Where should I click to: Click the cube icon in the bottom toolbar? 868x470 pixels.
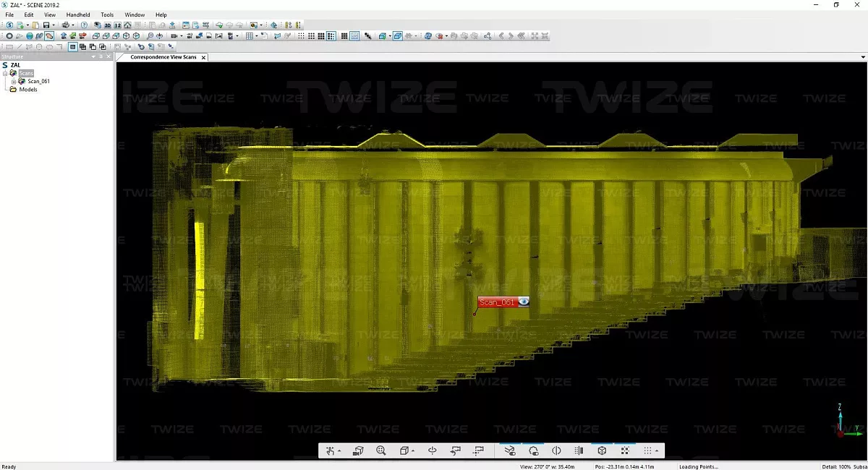[x=602, y=450]
